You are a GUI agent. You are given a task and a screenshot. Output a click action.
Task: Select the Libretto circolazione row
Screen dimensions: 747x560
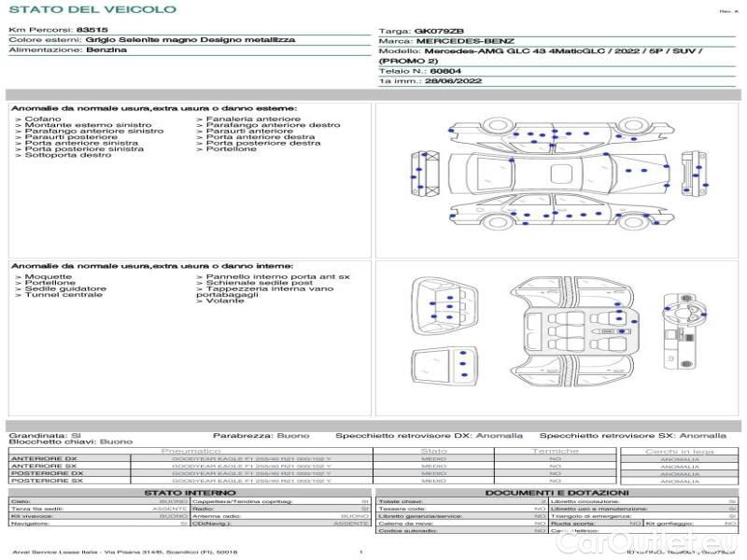643,501
